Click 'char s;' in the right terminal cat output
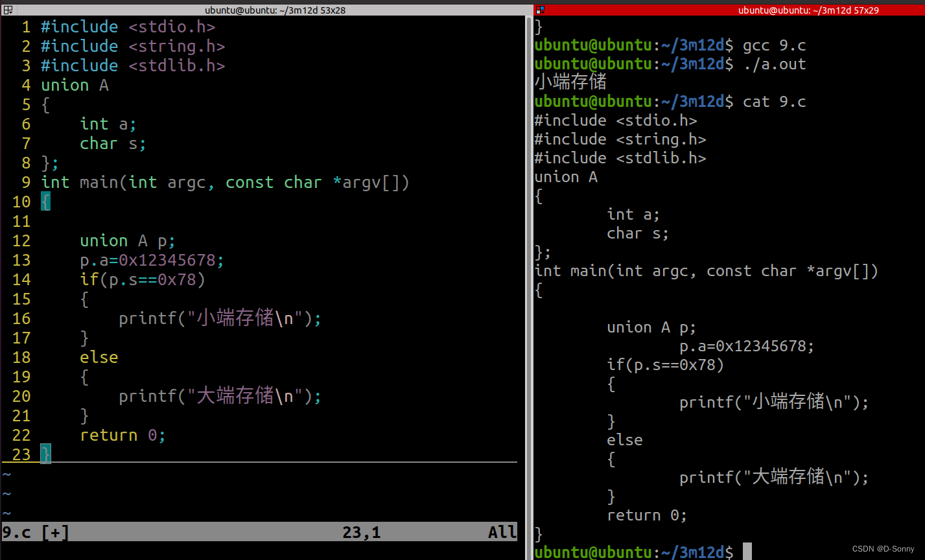This screenshot has width=925, height=560. [638, 233]
